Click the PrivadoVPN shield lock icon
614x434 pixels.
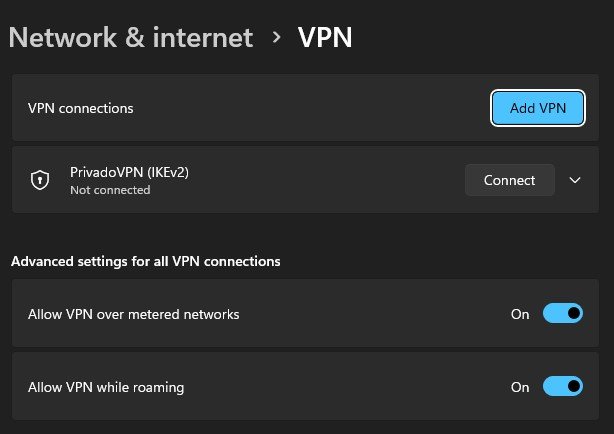point(39,180)
